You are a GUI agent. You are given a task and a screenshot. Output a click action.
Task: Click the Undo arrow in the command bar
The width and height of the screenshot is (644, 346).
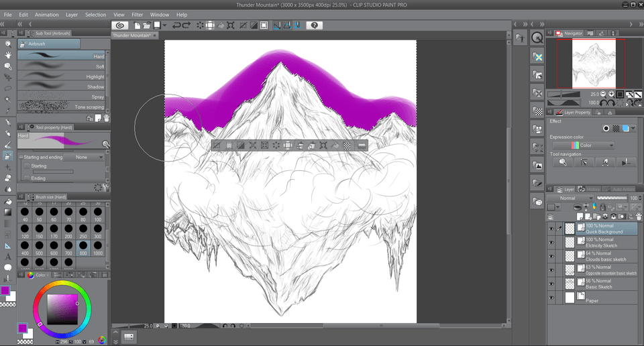click(176, 25)
